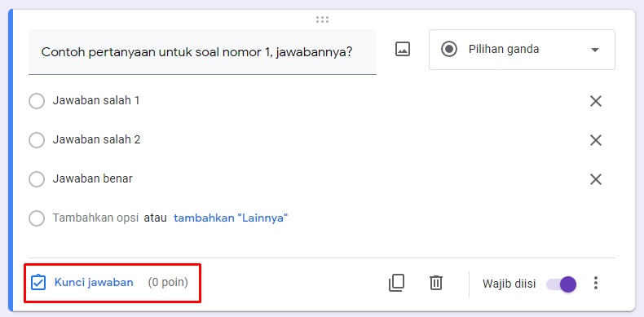Click the tambahkan "Lainnya" link

tap(231, 218)
